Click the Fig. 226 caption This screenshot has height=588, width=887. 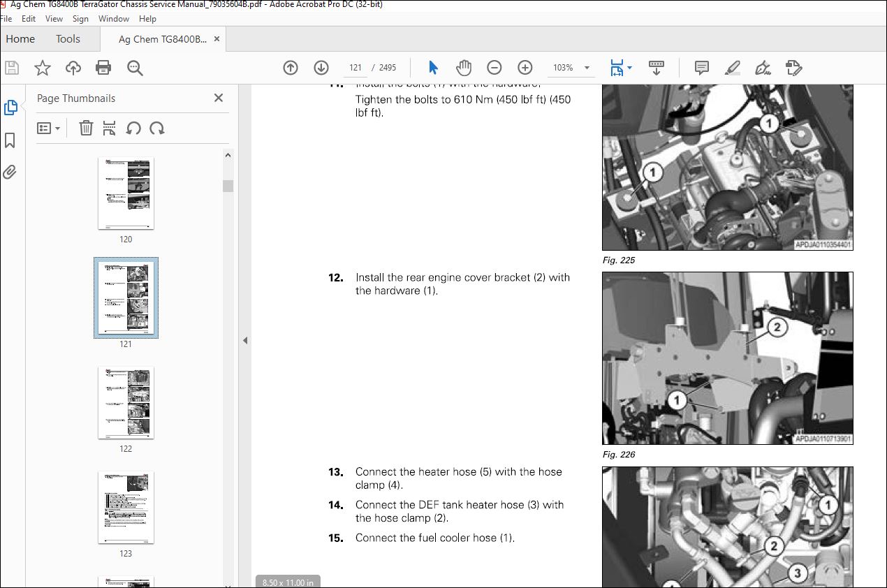619,455
